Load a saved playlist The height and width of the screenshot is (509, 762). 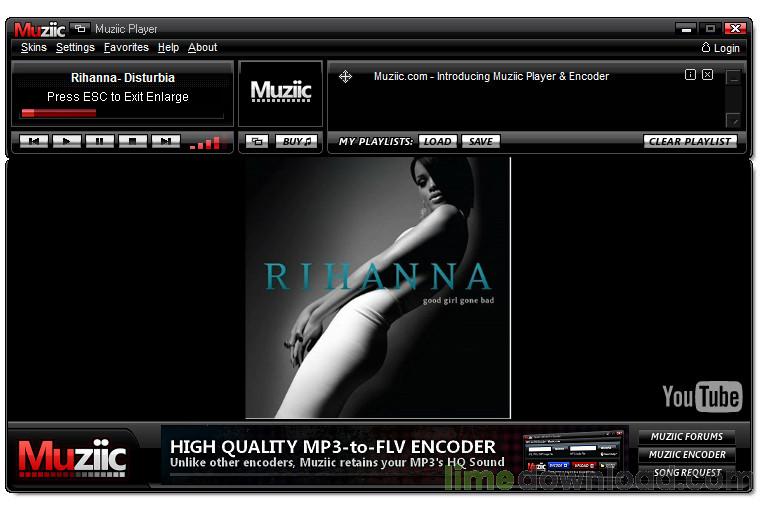[x=437, y=141]
